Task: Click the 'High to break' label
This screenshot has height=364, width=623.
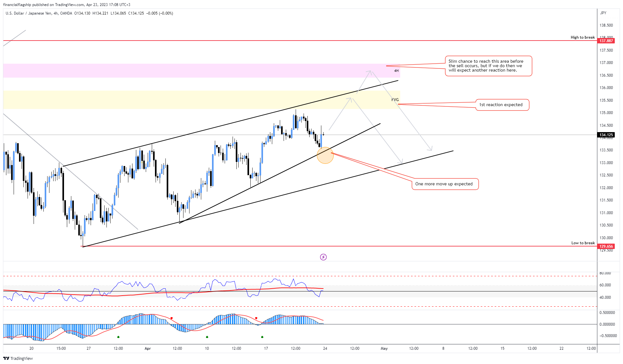Action: tap(583, 37)
